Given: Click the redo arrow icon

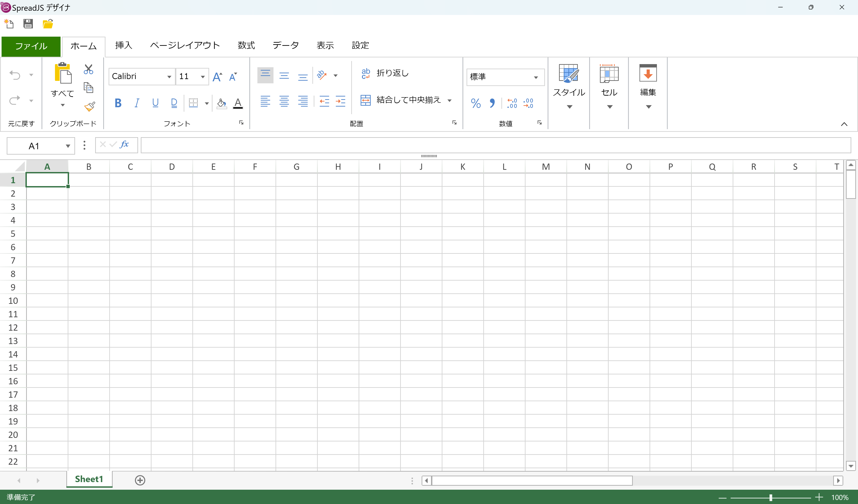Looking at the screenshot, I should pos(15,100).
